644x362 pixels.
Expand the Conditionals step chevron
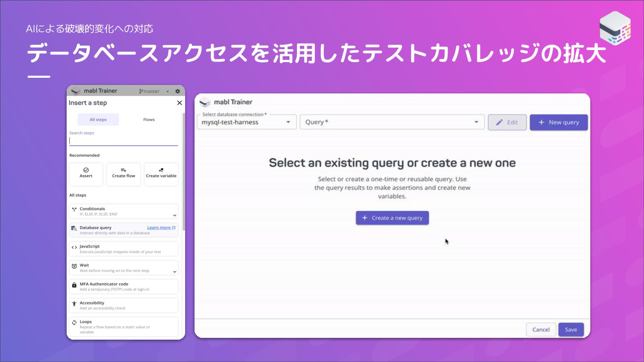click(x=174, y=215)
